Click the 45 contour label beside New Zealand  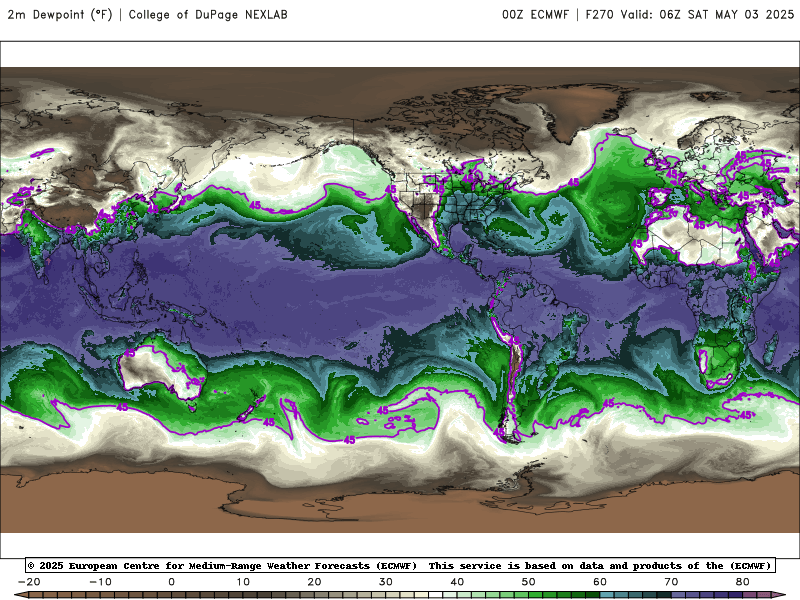269,422
